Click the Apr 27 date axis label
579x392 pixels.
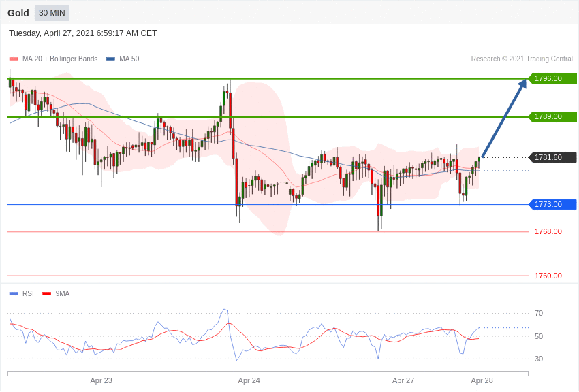[x=403, y=380]
